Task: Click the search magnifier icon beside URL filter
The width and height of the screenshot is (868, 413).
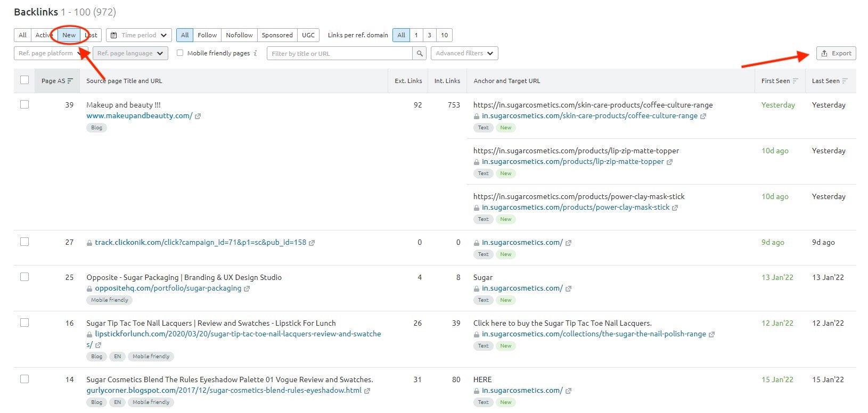Action: pos(420,53)
